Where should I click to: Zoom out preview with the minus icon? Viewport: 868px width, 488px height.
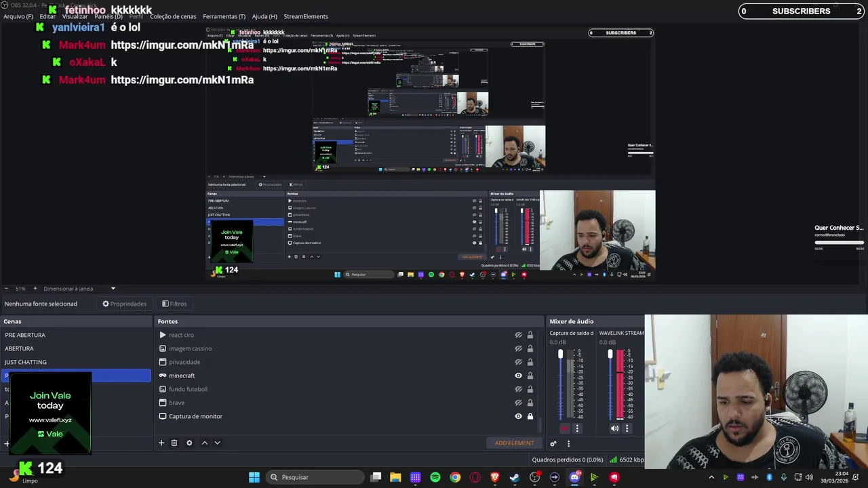(x=6, y=289)
